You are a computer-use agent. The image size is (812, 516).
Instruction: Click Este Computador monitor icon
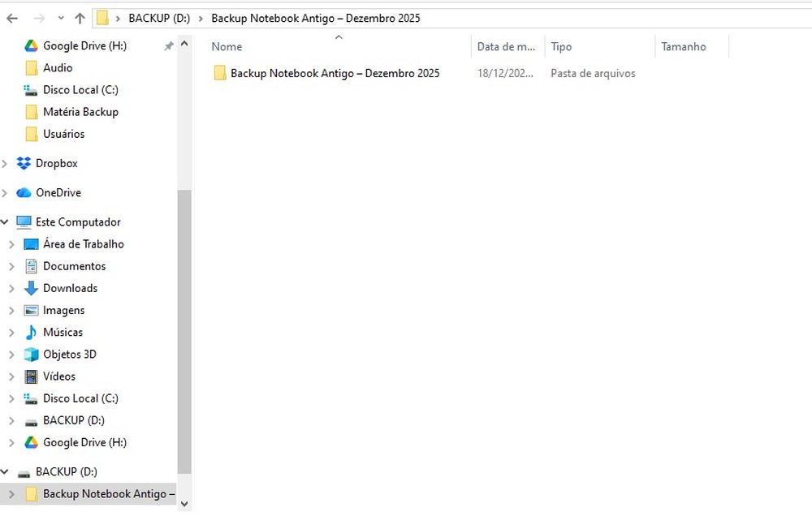click(x=24, y=222)
